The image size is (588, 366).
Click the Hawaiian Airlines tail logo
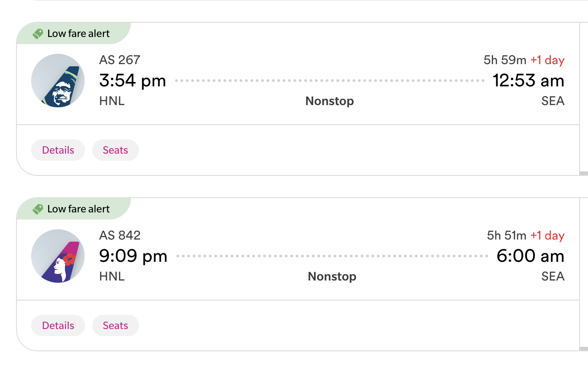pos(58,256)
